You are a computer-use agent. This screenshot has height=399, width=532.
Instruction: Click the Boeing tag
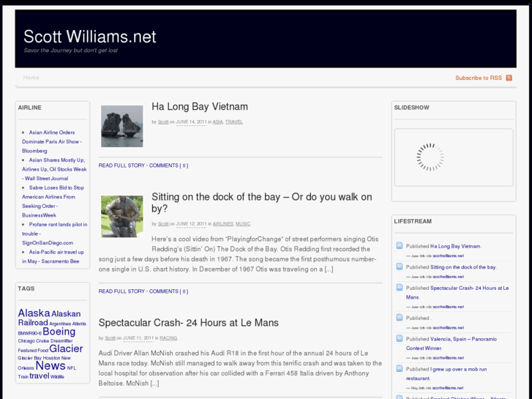[59, 332]
